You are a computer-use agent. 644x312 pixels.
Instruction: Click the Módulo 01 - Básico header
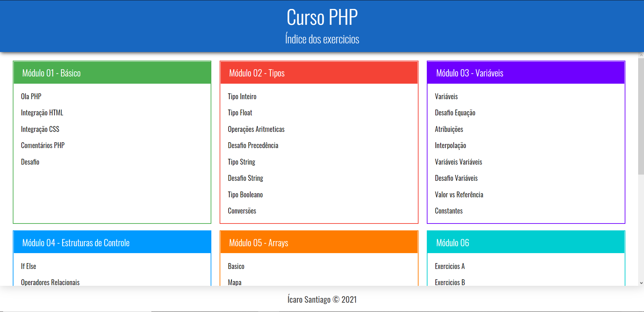click(112, 73)
